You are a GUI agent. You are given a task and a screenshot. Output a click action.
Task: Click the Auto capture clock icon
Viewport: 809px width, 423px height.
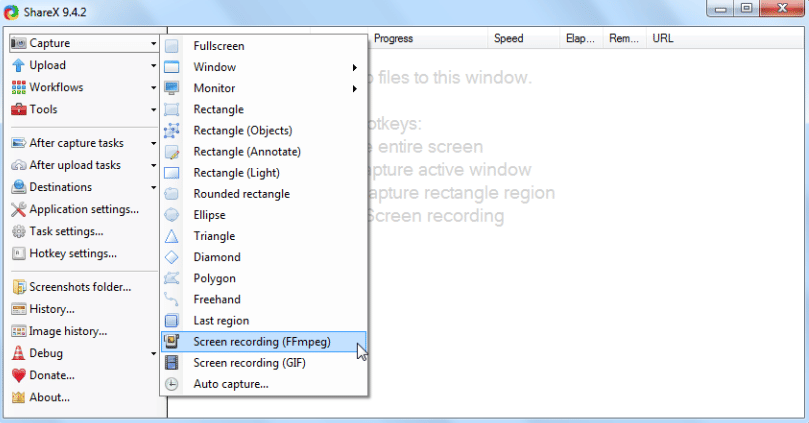click(x=172, y=384)
